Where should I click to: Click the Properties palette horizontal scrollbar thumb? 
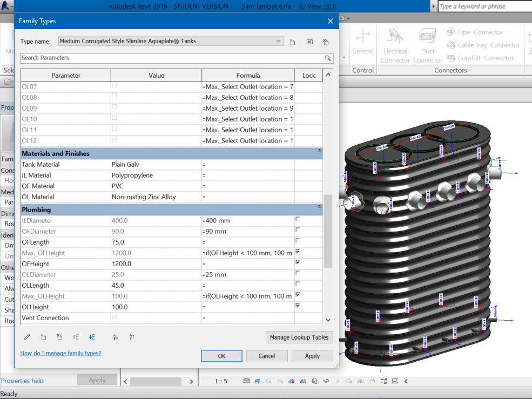[x=156, y=381]
